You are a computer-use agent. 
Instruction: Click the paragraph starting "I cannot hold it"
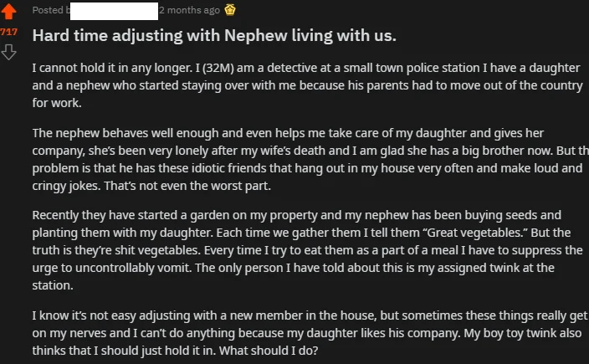point(293,85)
